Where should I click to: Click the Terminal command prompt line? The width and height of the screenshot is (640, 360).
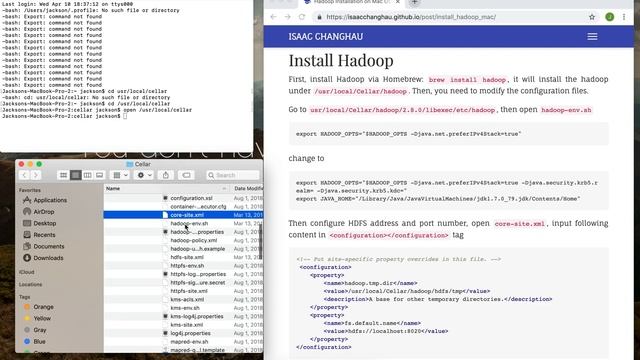click(65, 116)
